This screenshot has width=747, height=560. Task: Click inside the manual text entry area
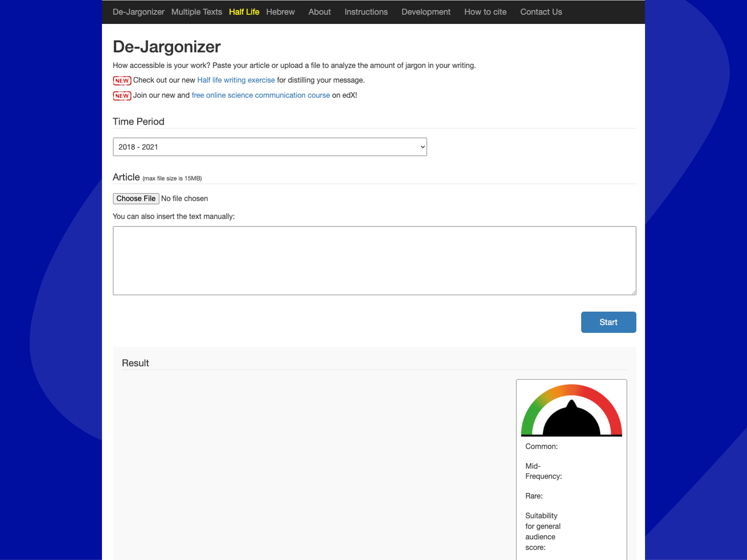[x=374, y=261]
